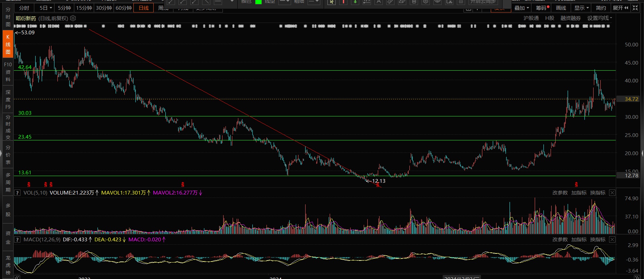Click 换指标 in the VOL panel

598,193
